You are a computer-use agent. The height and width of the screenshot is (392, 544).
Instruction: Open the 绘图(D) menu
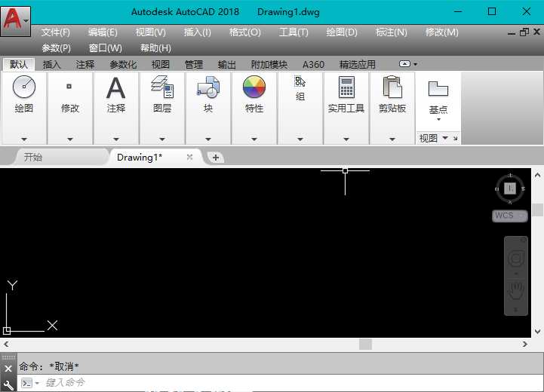(x=342, y=32)
